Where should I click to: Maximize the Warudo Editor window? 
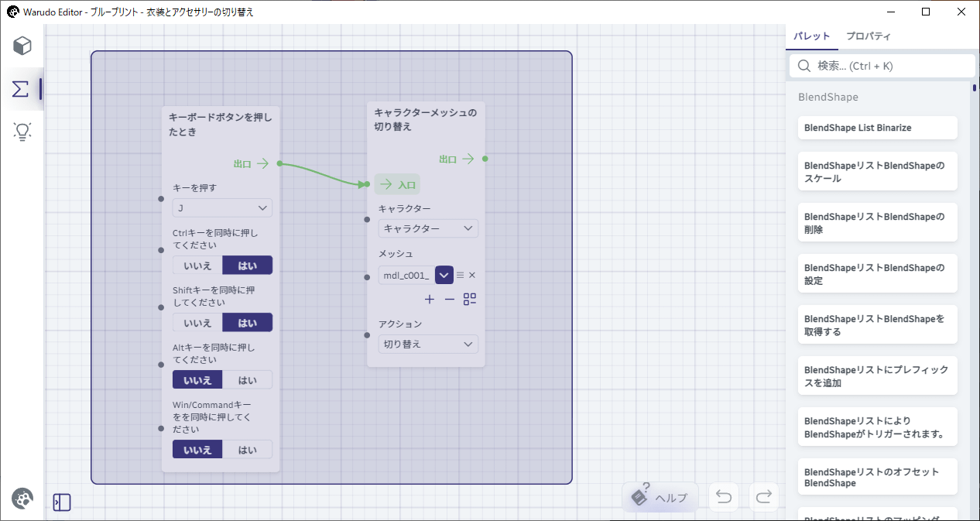click(x=926, y=12)
